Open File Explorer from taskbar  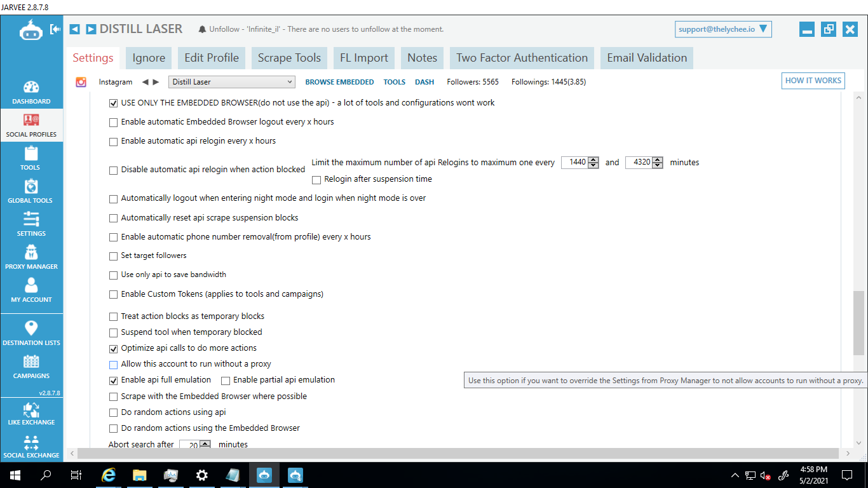pyautogui.click(x=140, y=475)
